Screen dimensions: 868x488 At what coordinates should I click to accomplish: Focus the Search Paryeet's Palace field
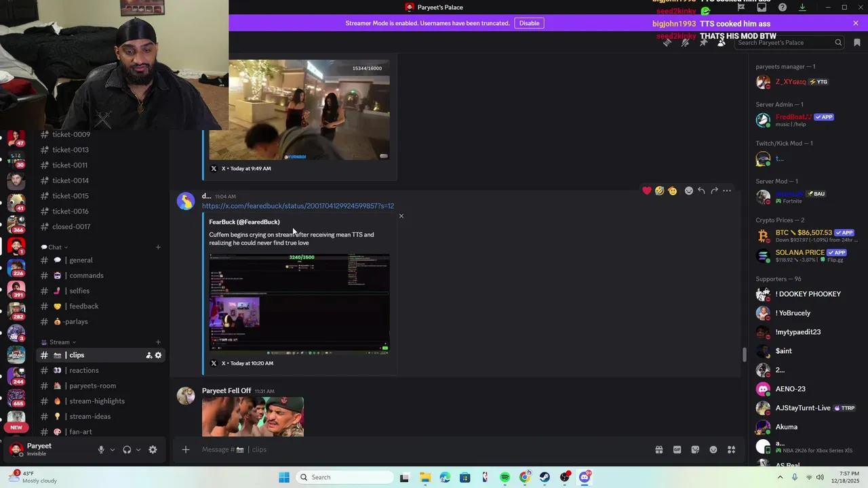pos(789,43)
